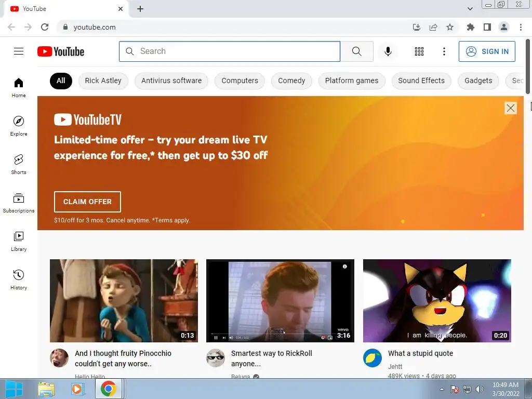532x399 pixels.
Task: Open Explore in sidebar
Action: [x=19, y=126]
